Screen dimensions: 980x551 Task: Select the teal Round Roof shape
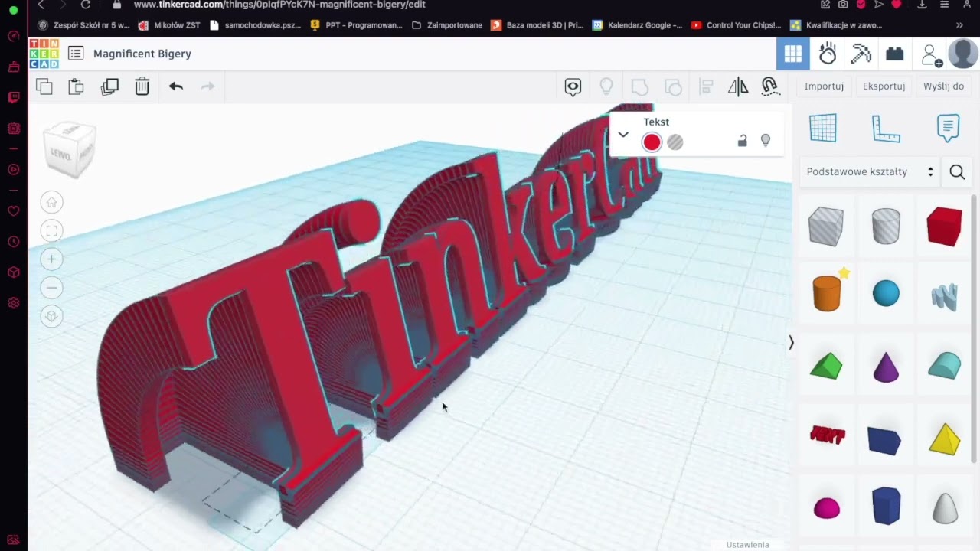click(944, 366)
